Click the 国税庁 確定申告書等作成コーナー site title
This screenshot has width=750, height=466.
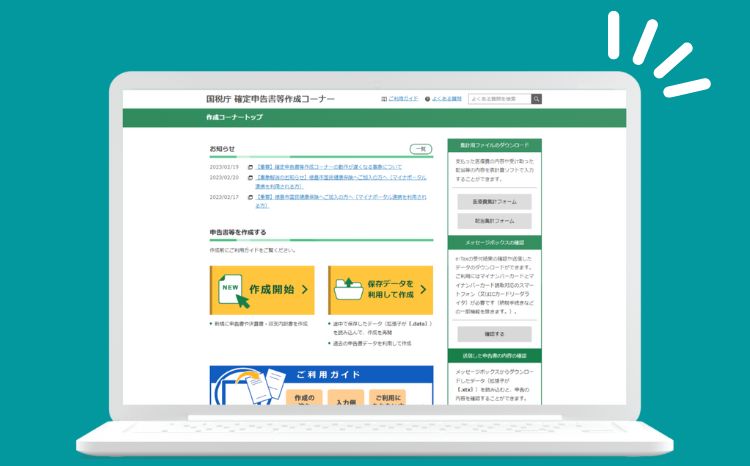click(270, 99)
